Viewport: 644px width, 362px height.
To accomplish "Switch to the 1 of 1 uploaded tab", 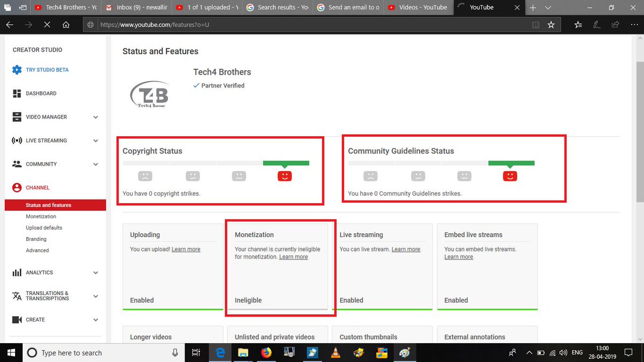I will click(x=206, y=8).
